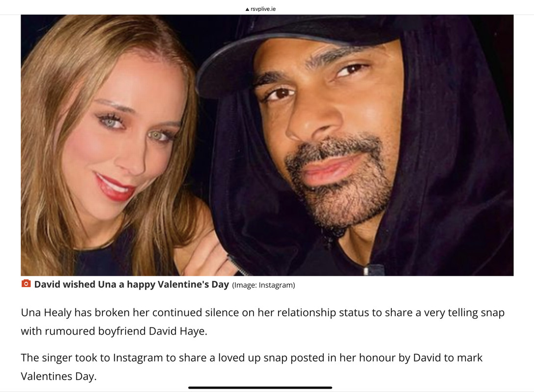Tap the woman's red lips in the photo

pos(115,188)
